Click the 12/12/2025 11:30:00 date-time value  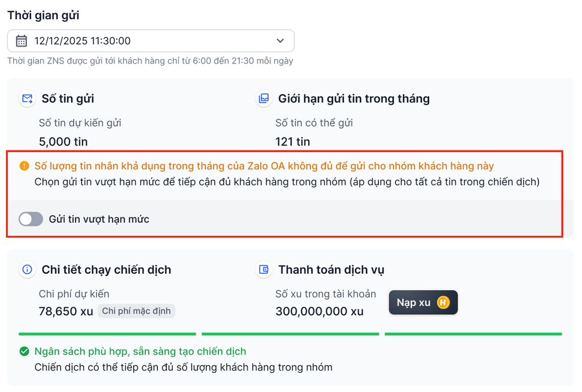tap(82, 41)
